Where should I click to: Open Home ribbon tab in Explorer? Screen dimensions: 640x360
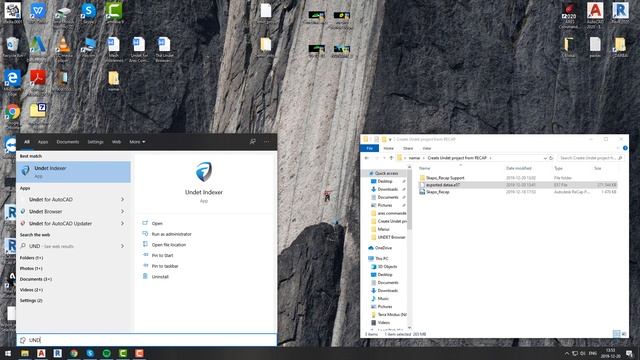(x=389, y=148)
